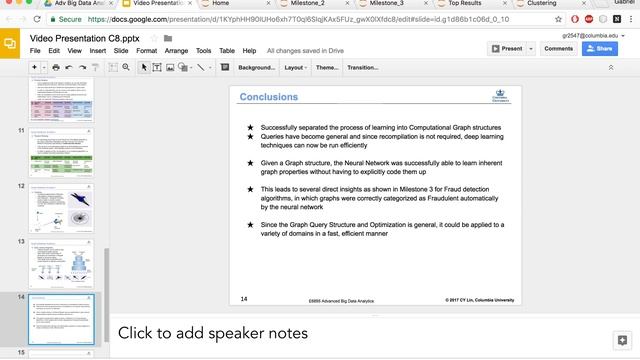Click to add speaker notes field
Image resolution: width=640 pixels, height=360 pixels.
coord(212,333)
